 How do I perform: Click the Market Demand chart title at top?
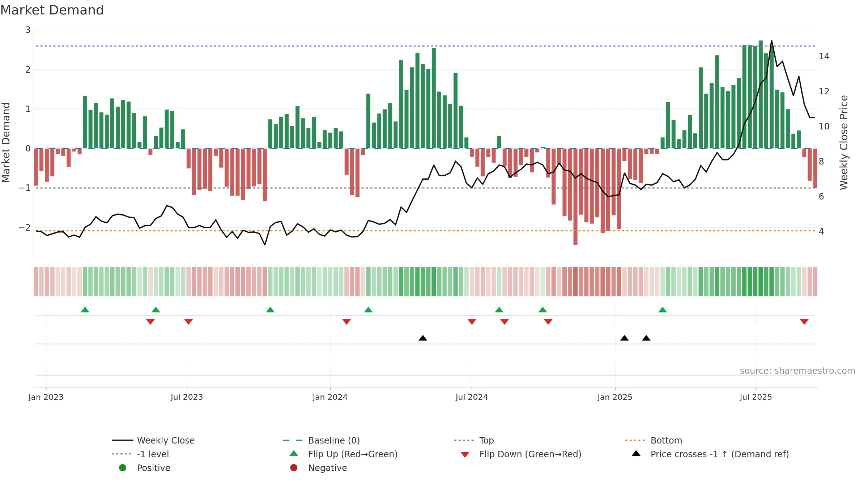click(52, 10)
